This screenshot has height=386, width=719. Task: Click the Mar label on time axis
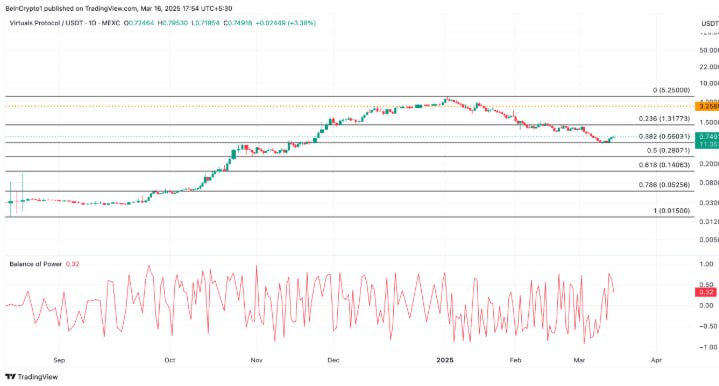click(579, 360)
